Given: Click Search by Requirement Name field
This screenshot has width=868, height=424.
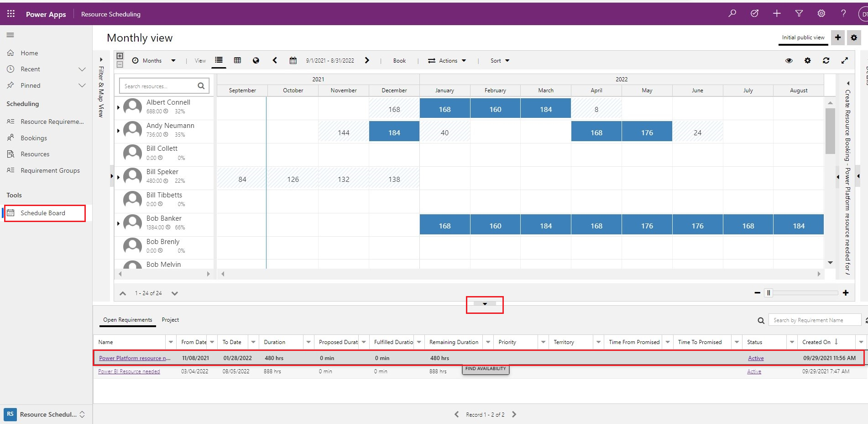Looking at the screenshot, I should (x=815, y=320).
